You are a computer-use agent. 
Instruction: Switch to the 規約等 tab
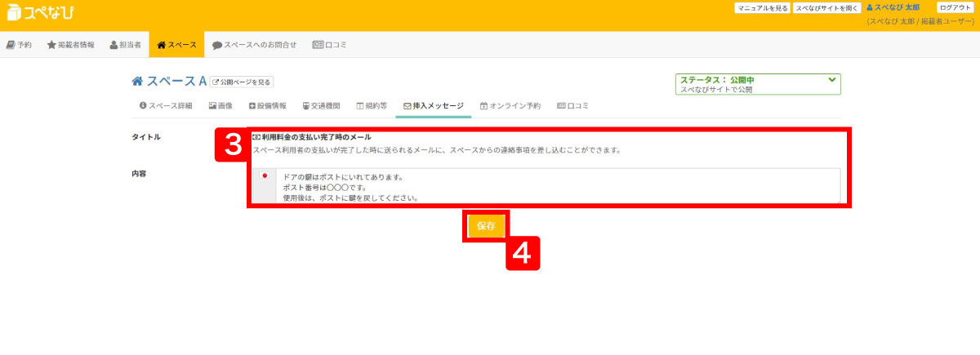pos(372,106)
